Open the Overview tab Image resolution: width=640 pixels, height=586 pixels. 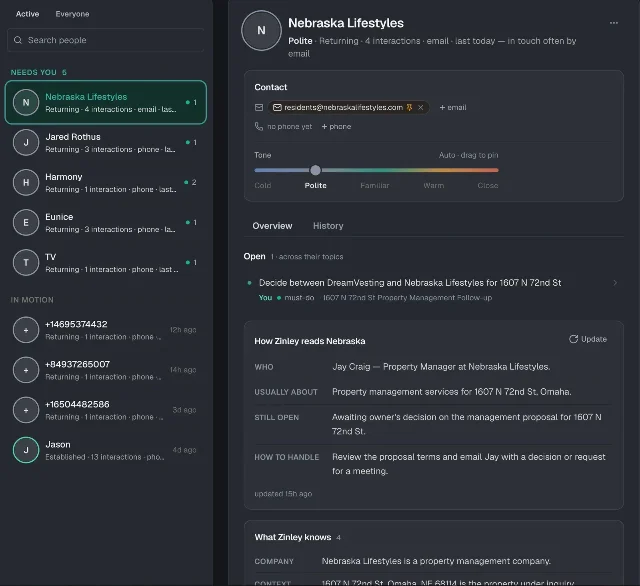click(272, 226)
